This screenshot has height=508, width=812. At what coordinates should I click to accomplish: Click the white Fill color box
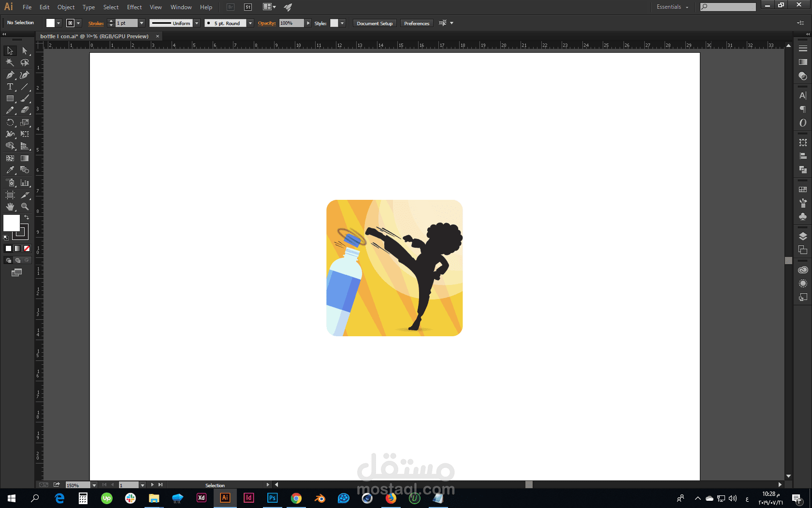point(12,223)
